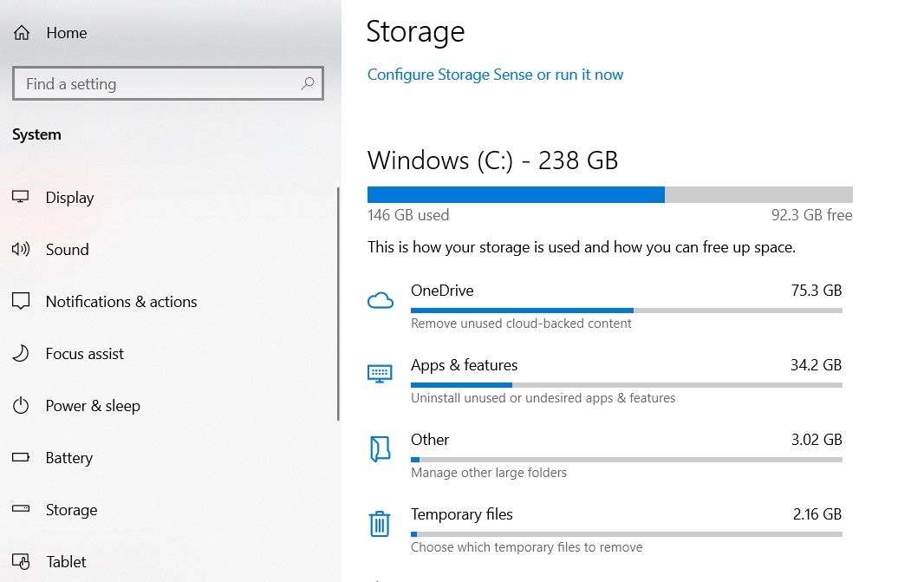
Task: Open Notifications & actions settings
Action: tap(120, 301)
